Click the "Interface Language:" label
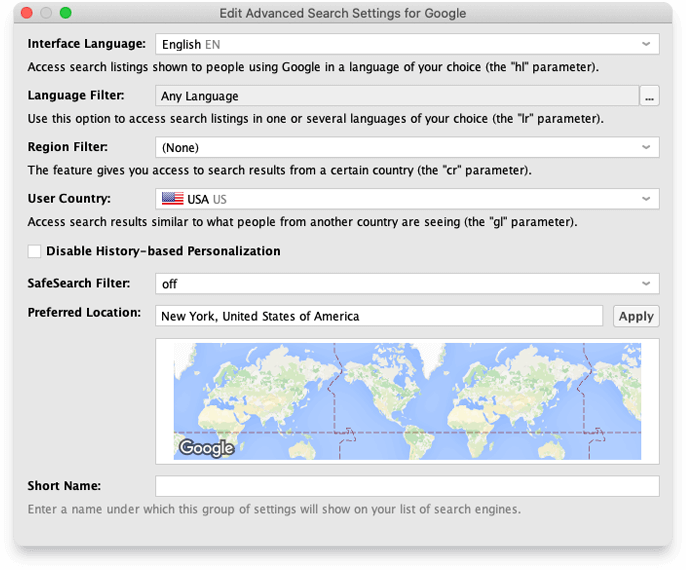 87,44
